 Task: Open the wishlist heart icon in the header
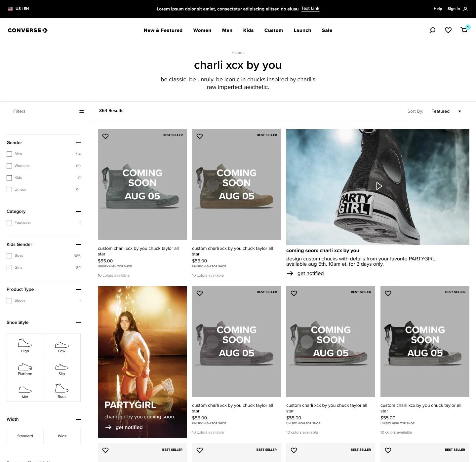click(448, 30)
